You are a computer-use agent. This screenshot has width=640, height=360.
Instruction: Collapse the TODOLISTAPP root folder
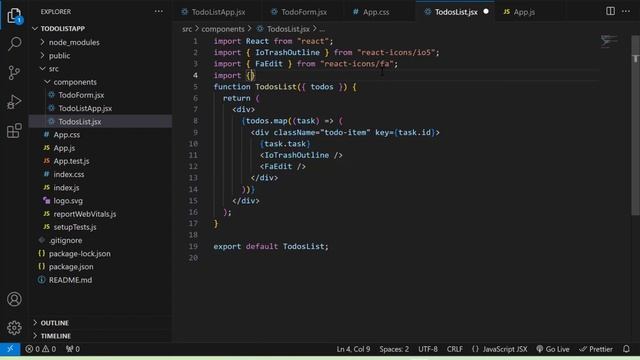click(x=100, y=29)
